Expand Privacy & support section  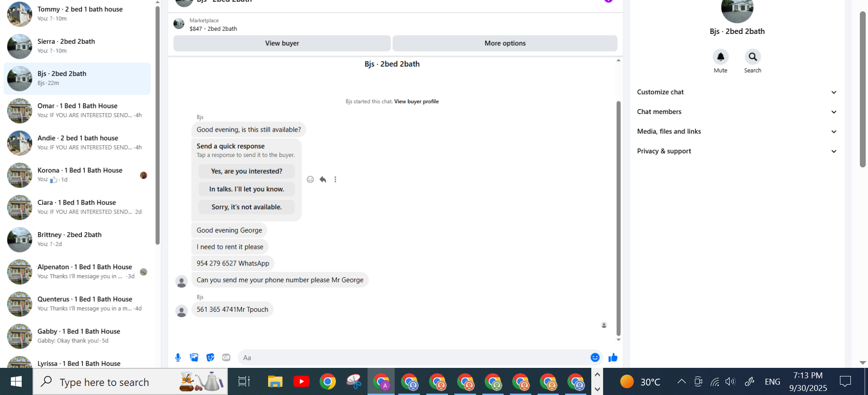(x=737, y=151)
